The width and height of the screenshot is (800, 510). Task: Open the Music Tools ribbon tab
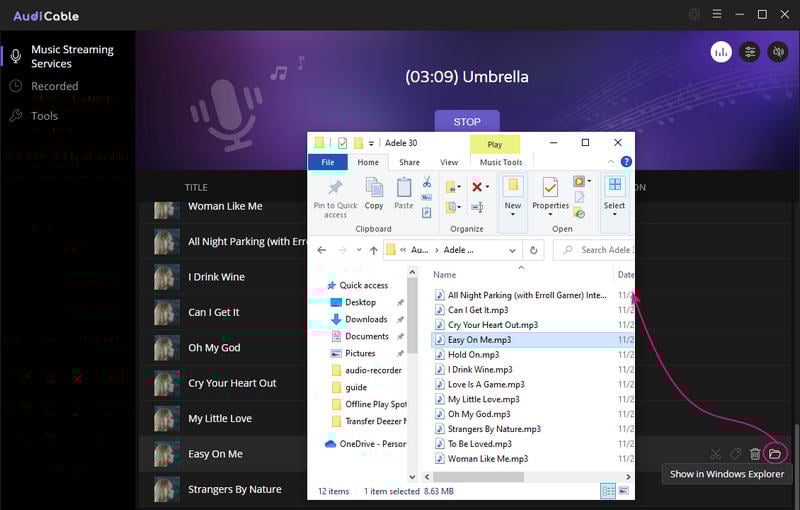[x=501, y=162]
